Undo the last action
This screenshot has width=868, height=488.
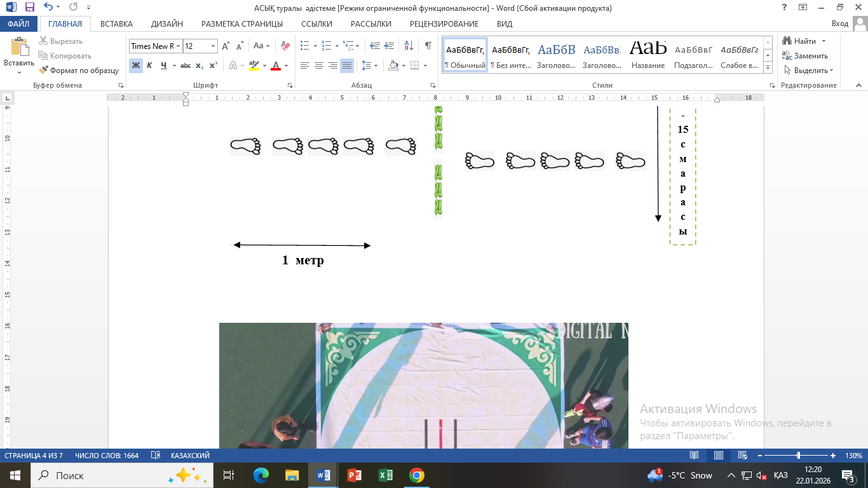(x=48, y=8)
